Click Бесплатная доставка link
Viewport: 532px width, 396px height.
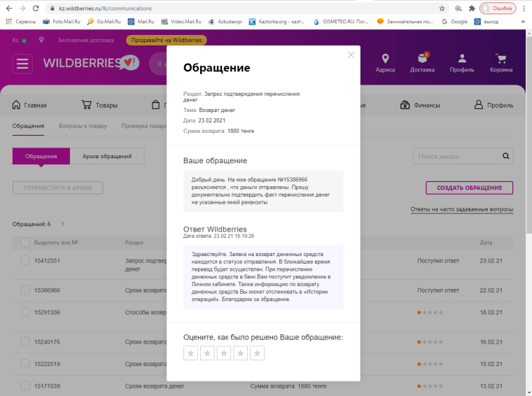86,40
